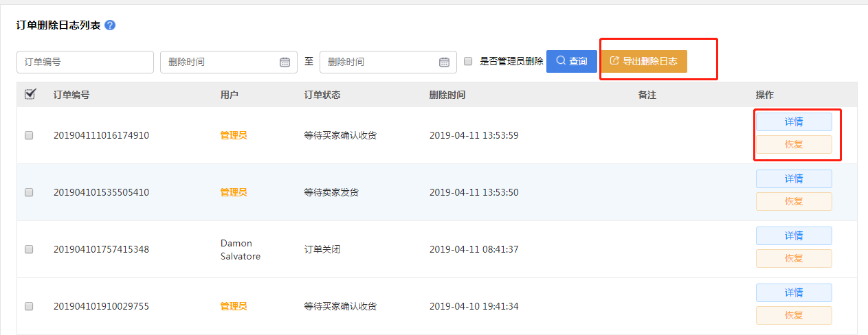
Task: Focus the first 删除时间 date input
Action: [219, 62]
